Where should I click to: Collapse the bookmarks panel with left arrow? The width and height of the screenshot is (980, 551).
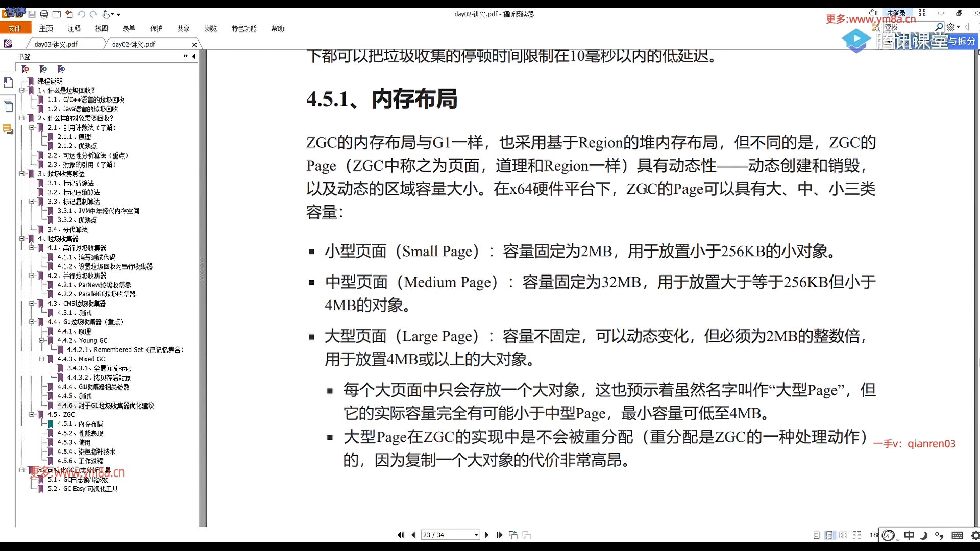click(194, 56)
